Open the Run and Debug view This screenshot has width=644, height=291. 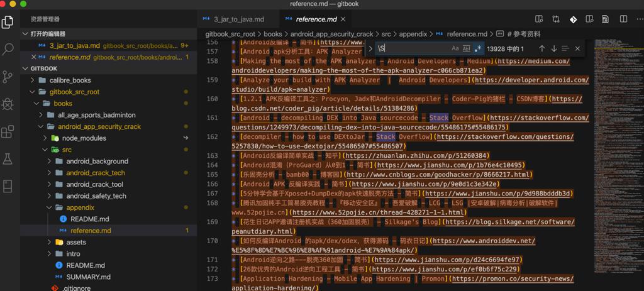pyautogui.click(x=8, y=104)
